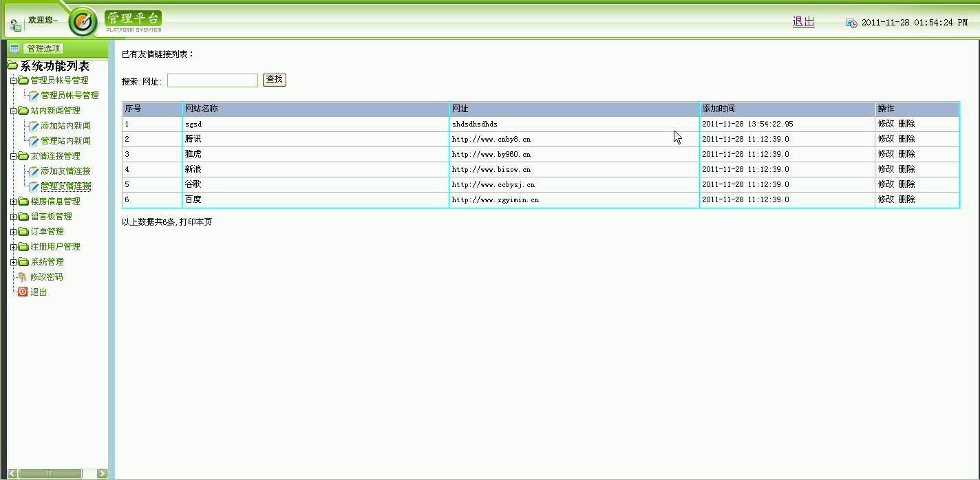980x480 pixels.
Task: Click the page icon next to 添加站内新闻
Action: 34,126
